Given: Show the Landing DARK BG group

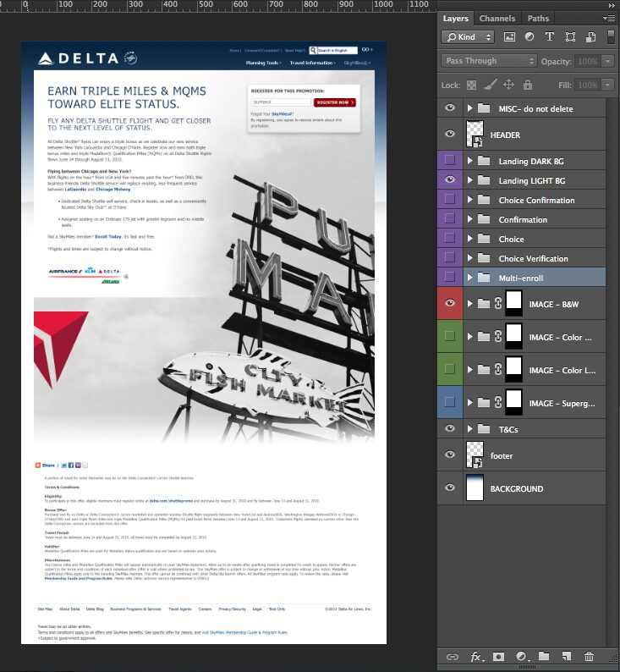Looking at the screenshot, I should (450, 160).
